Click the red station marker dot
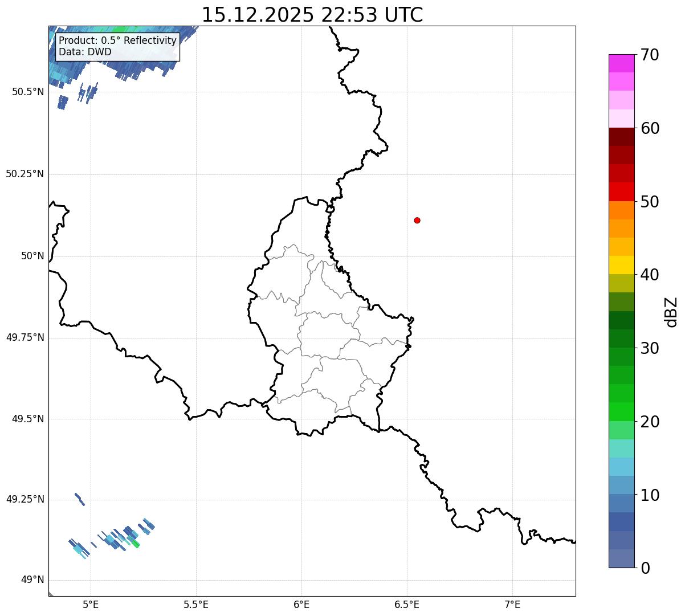This screenshot has height=616, width=685. click(x=417, y=220)
